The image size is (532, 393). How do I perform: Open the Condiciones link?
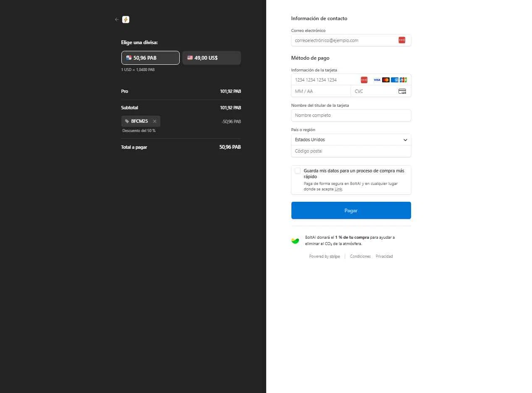pyautogui.click(x=360, y=256)
